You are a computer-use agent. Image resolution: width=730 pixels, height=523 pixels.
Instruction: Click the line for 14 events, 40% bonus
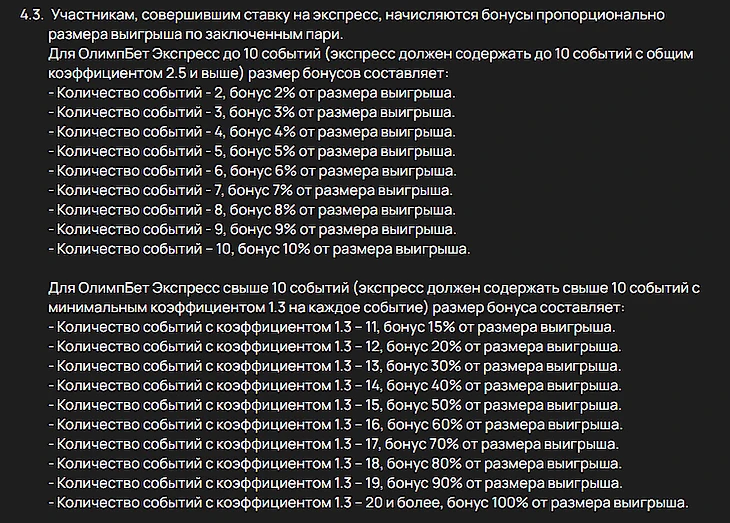click(x=335, y=385)
